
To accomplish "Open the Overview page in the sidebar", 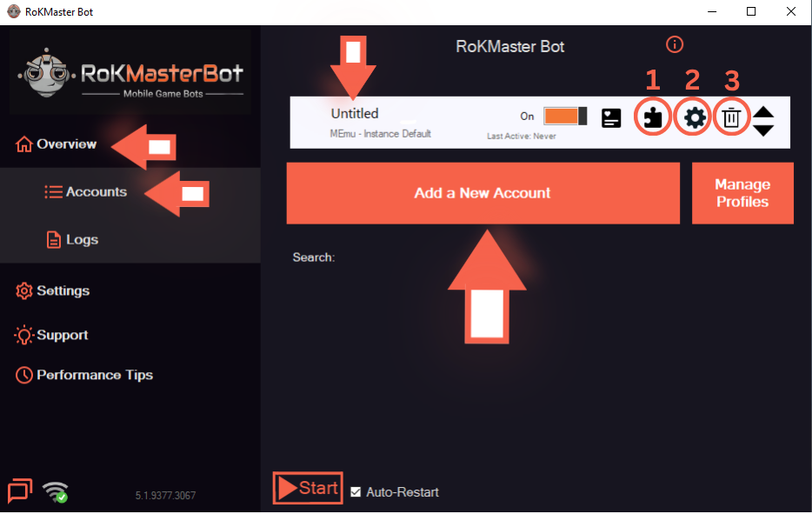I will pyautogui.click(x=56, y=144).
